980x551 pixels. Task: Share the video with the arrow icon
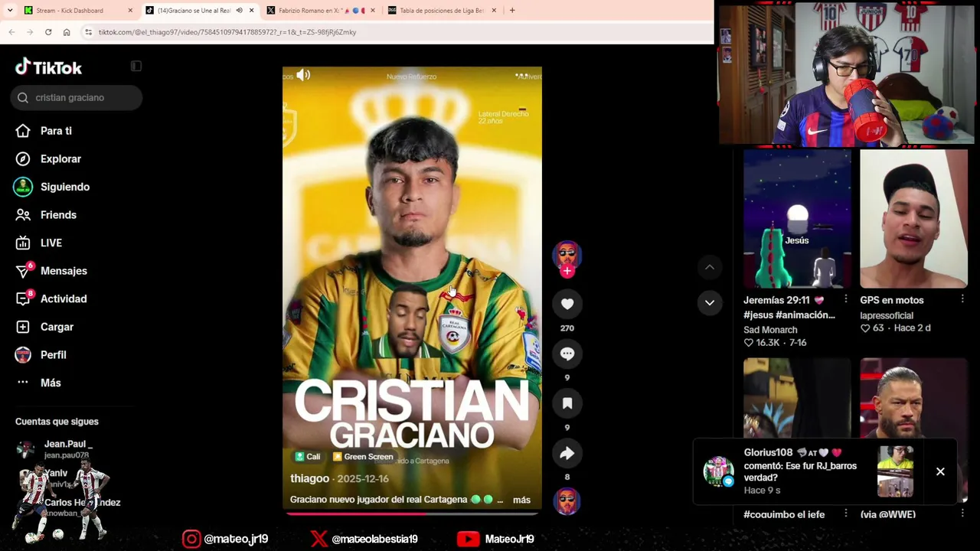tap(567, 453)
